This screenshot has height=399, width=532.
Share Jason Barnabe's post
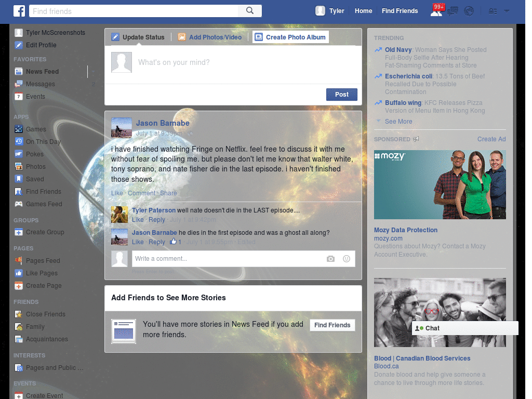coord(168,193)
